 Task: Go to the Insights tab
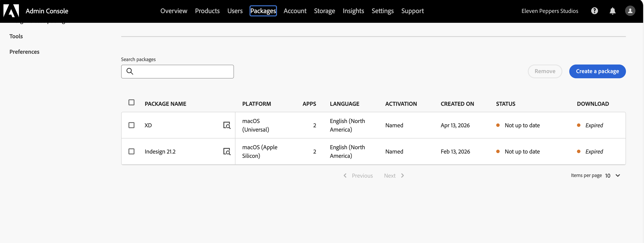[x=353, y=11]
